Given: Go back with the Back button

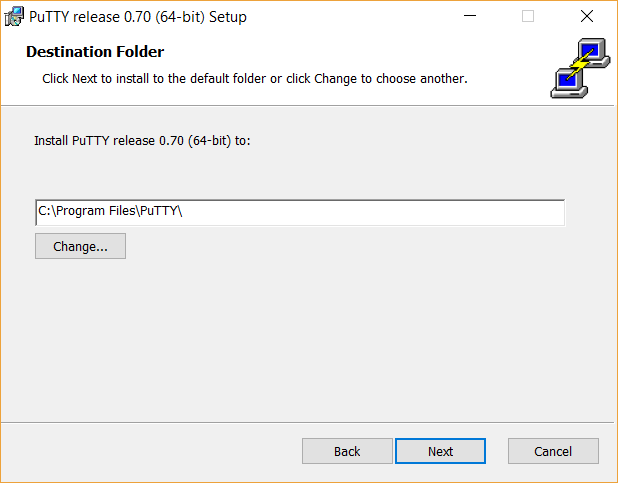Looking at the screenshot, I should [x=347, y=451].
